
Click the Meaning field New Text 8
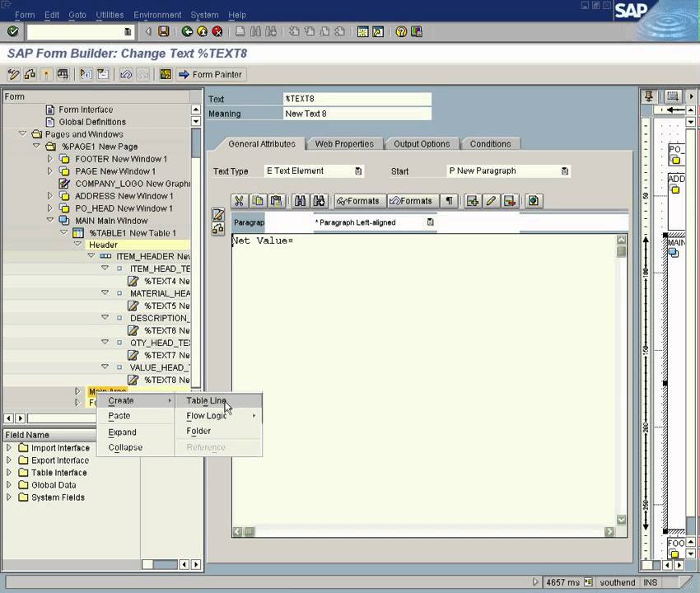tap(357, 114)
